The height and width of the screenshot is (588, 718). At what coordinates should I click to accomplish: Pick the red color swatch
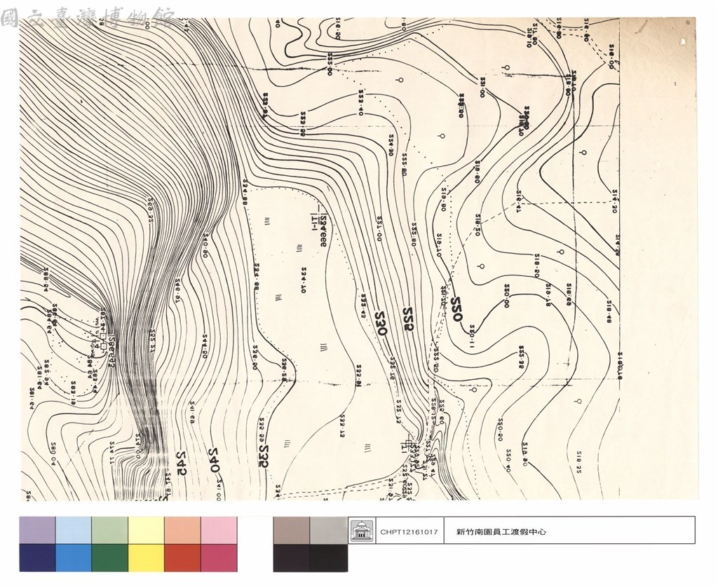click(182, 558)
